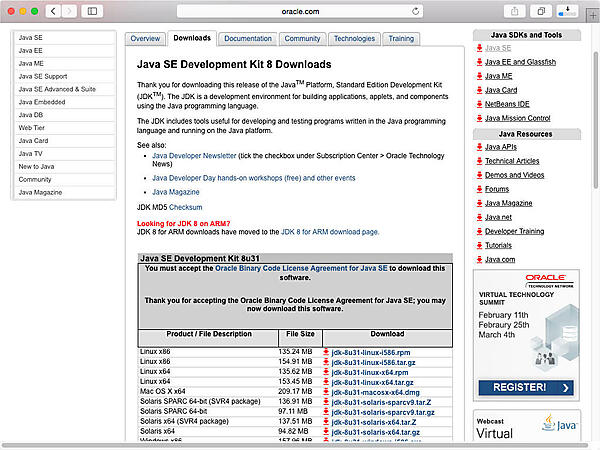Viewport: 600px width, 450px height.
Task: Open the Community tab
Action: click(301, 38)
